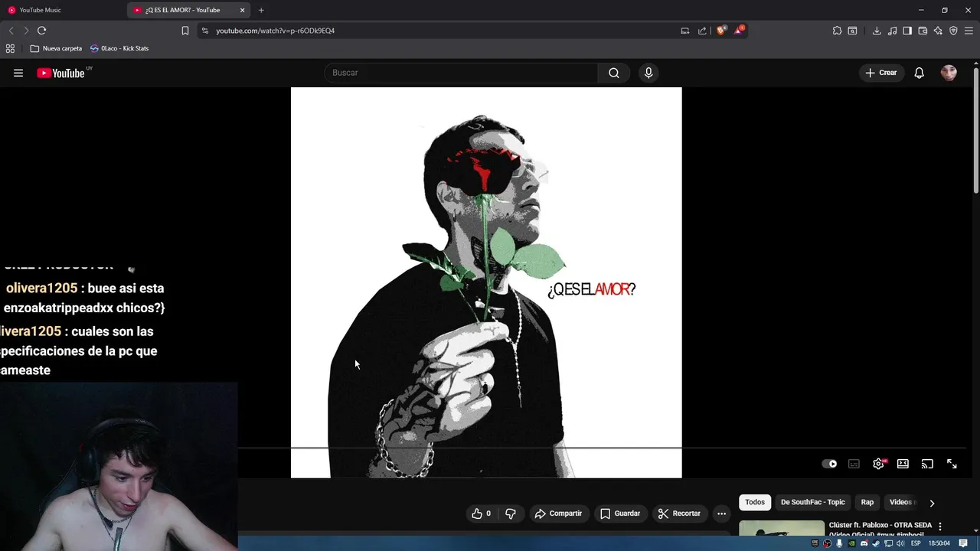Toggle the browser sidebar panel
This screenshot has height=551, width=980.
pos(907,31)
